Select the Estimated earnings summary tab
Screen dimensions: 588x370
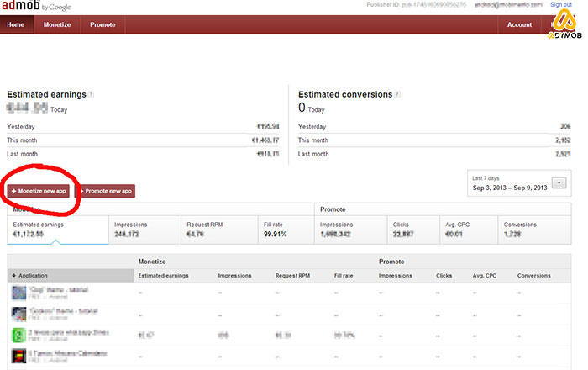[58, 230]
